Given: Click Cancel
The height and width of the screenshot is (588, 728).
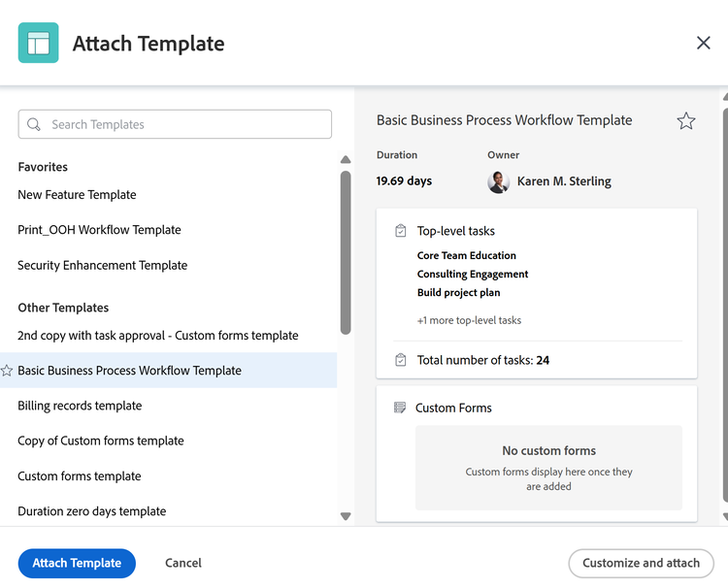Looking at the screenshot, I should click(183, 563).
